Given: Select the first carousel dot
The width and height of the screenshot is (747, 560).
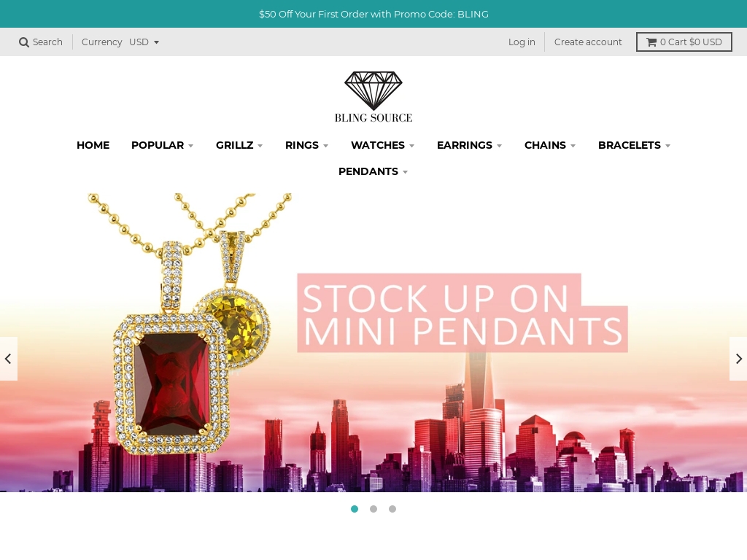Looking at the screenshot, I should point(355,509).
